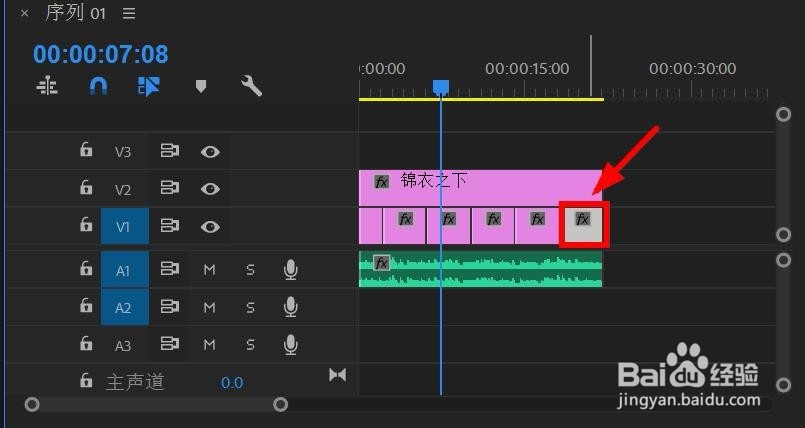The image size is (805, 428).
Task: Toggle lock on track V1
Action: [86, 225]
